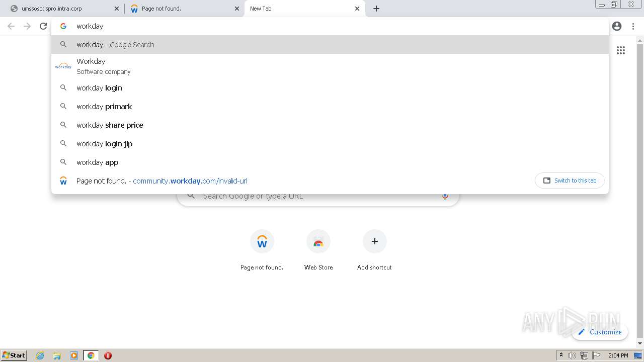644x362 pixels.
Task: Open the community.workday.com/invalid-url suggestion
Action: pos(330,181)
